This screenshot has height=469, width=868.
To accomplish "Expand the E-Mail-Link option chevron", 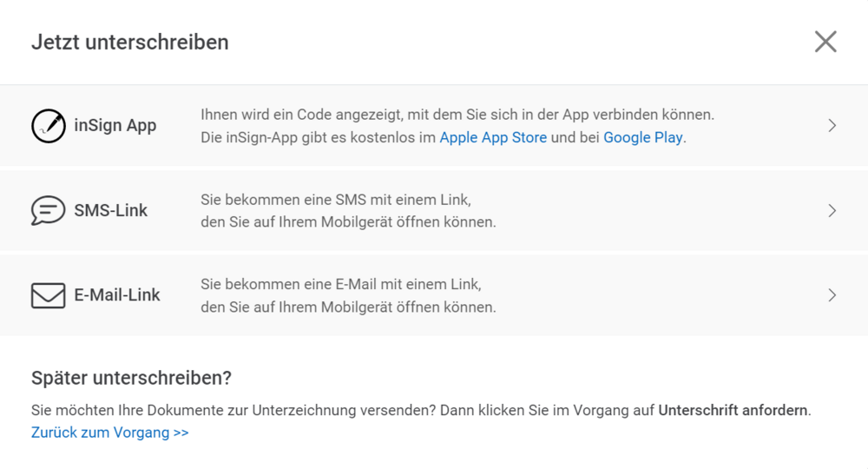I will [832, 295].
